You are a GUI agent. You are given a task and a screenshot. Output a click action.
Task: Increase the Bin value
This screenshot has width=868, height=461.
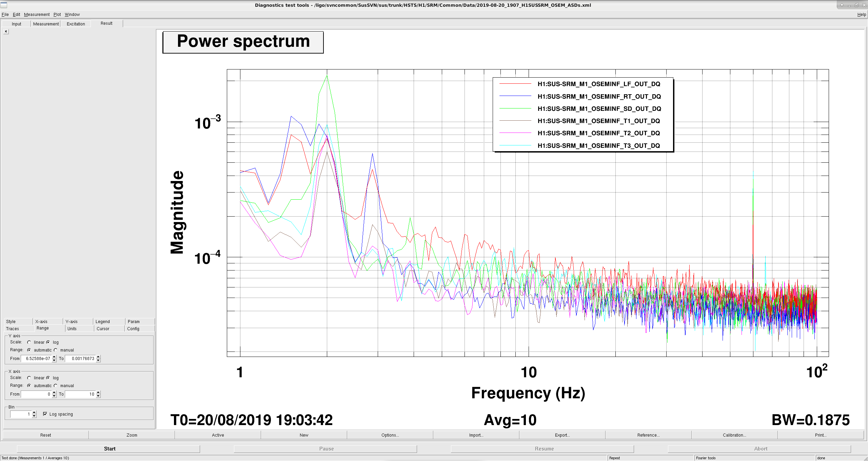pos(34,413)
